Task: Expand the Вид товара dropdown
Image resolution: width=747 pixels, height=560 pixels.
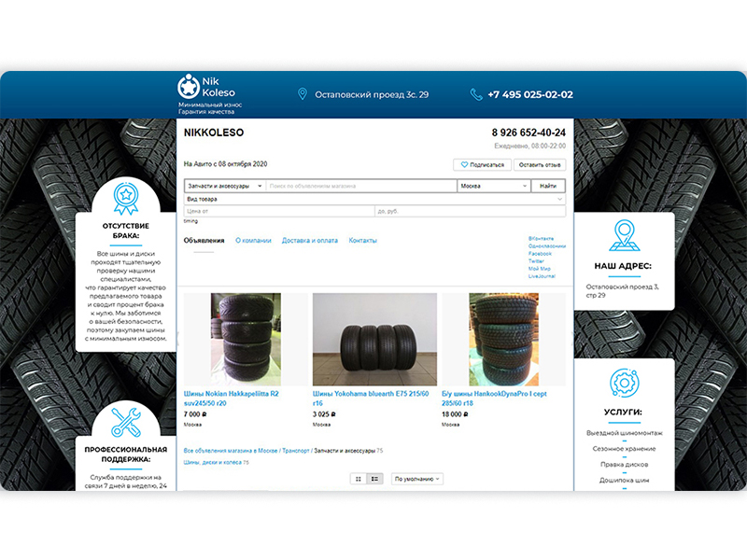Action: click(375, 199)
